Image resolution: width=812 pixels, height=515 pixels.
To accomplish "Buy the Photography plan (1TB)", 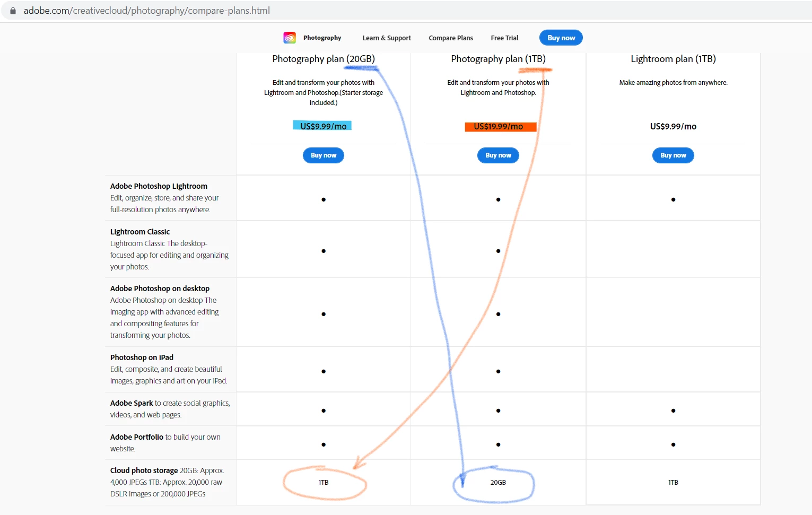I will 498,155.
